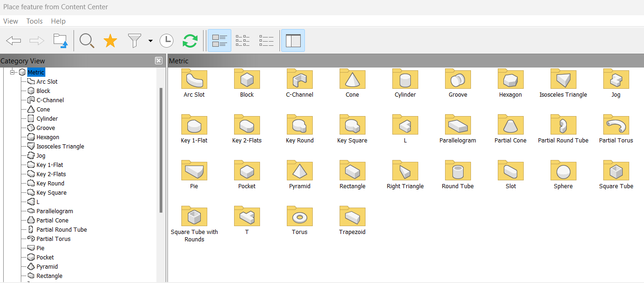Select the Partial Round Tube folder thumbnail
Viewport: 644px width, 283px height.
[563, 125]
